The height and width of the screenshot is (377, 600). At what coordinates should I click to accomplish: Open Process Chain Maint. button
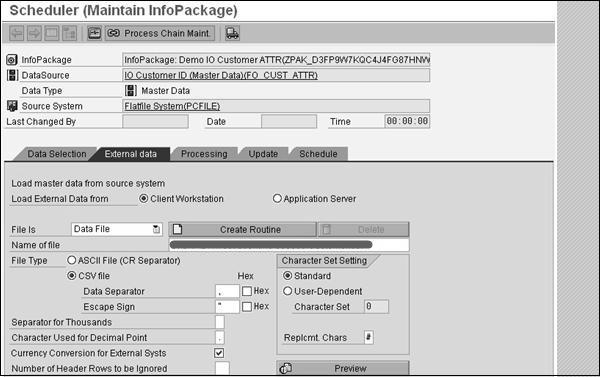160,33
